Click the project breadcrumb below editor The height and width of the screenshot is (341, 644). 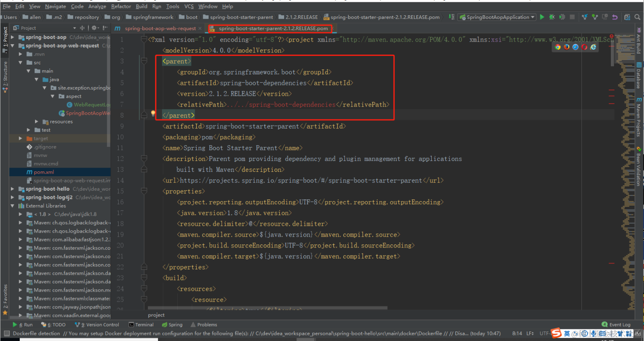pyautogui.click(x=156, y=315)
